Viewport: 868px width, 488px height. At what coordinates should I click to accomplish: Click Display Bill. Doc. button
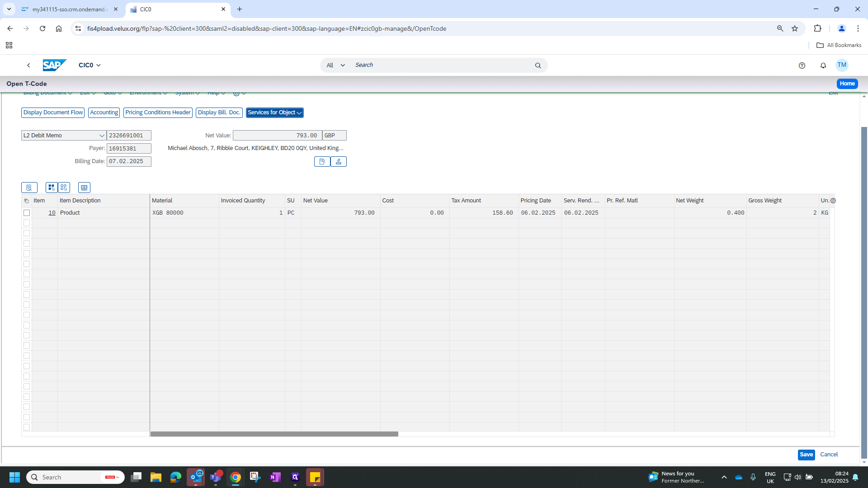pyautogui.click(x=219, y=113)
